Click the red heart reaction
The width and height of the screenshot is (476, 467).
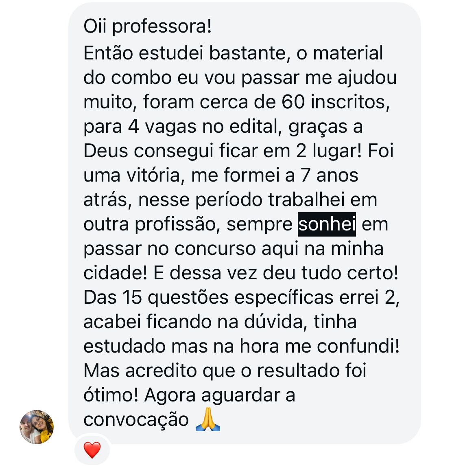[92, 450]
